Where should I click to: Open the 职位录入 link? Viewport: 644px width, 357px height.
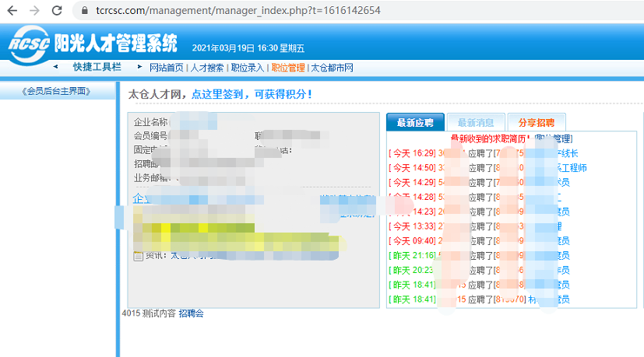point(248,68)
